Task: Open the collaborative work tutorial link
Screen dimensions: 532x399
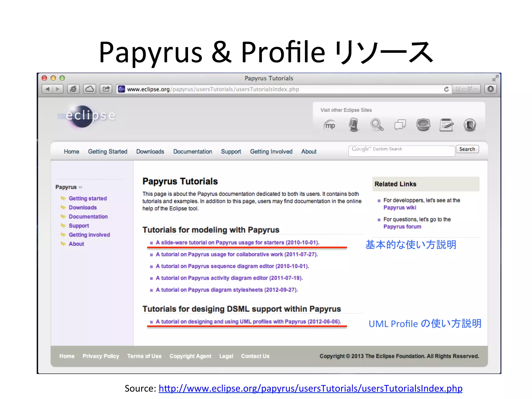Action: pyautogui.click(x=237, y=254)
